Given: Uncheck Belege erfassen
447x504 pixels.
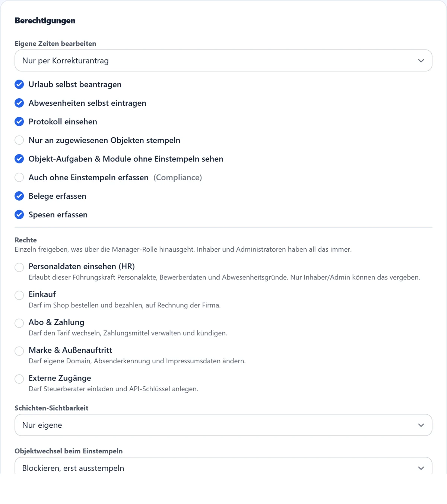Looking at the screenshot, I should 19,196.
